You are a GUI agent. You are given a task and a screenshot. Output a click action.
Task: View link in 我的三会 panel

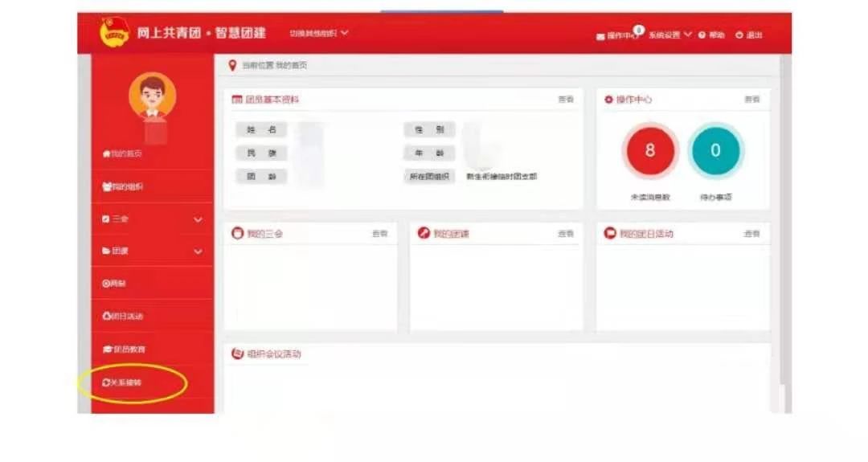click(379, 234)
